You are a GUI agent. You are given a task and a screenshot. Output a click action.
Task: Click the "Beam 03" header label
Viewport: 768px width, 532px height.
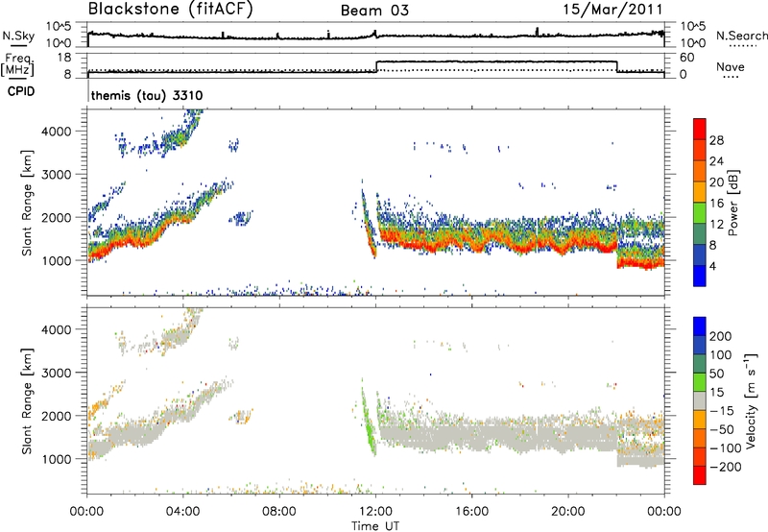374,11
